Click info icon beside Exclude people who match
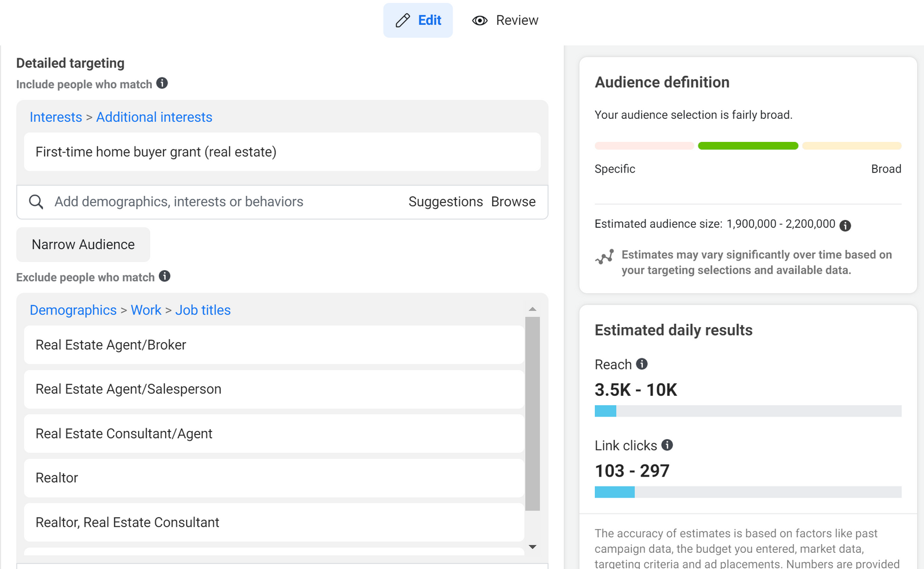This screenshot has height=569, width=924. 165,276
